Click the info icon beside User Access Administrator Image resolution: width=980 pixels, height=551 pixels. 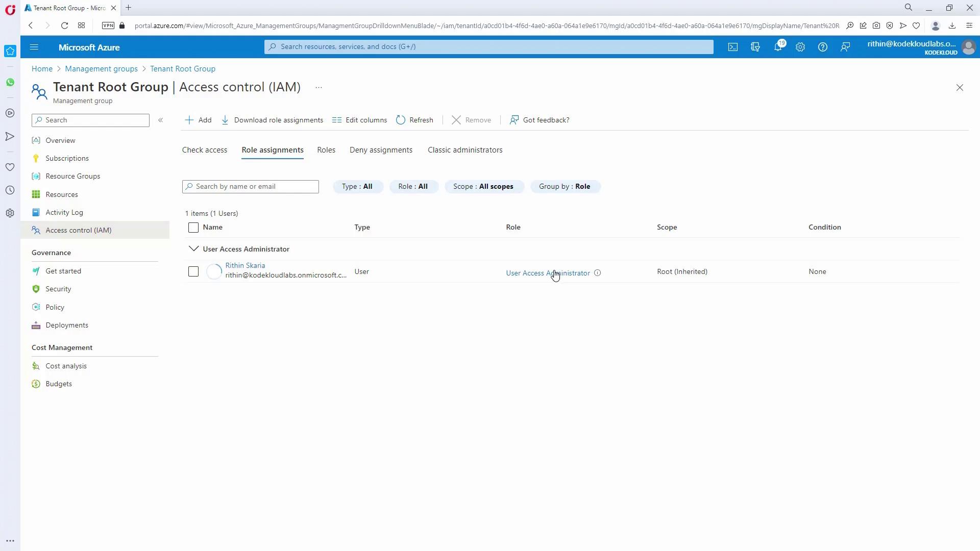598,273
